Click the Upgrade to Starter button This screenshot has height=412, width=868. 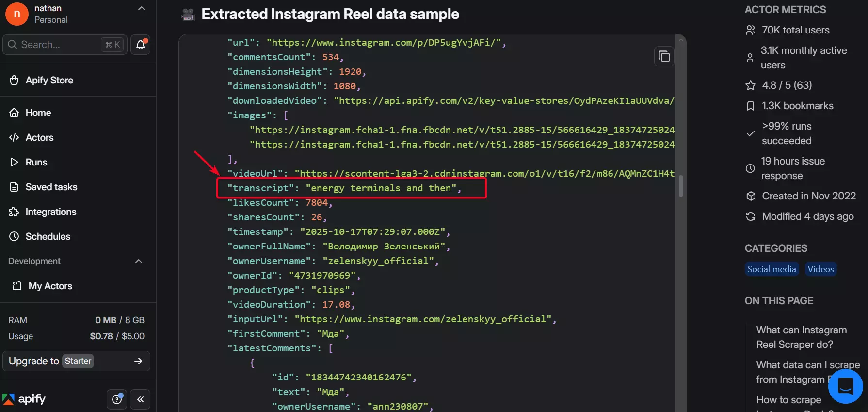(76, 361)
